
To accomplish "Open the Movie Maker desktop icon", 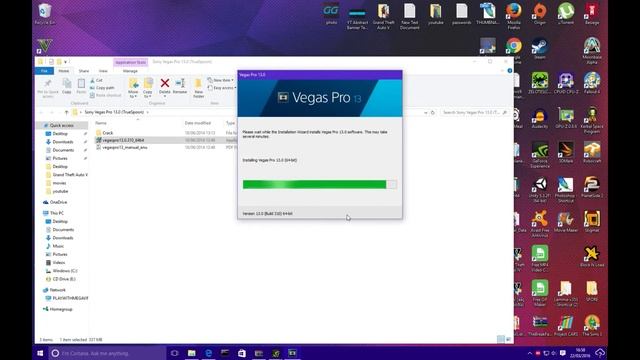I will coord(566,222).
